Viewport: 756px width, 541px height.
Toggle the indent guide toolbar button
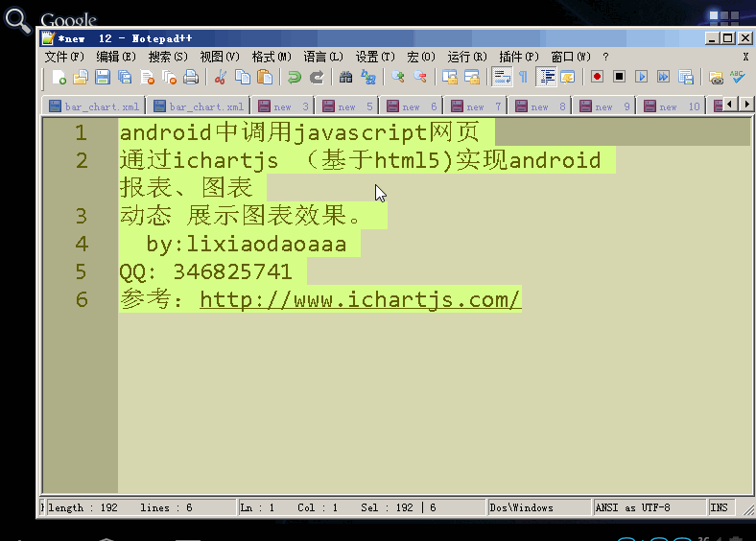click(546, 77)
